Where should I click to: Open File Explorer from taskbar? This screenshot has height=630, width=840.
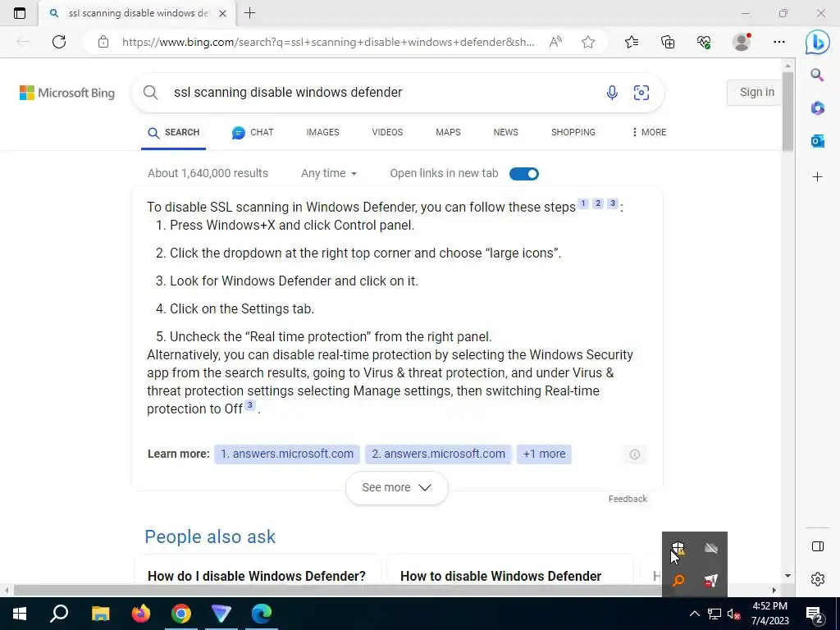(x=100, y=614)
